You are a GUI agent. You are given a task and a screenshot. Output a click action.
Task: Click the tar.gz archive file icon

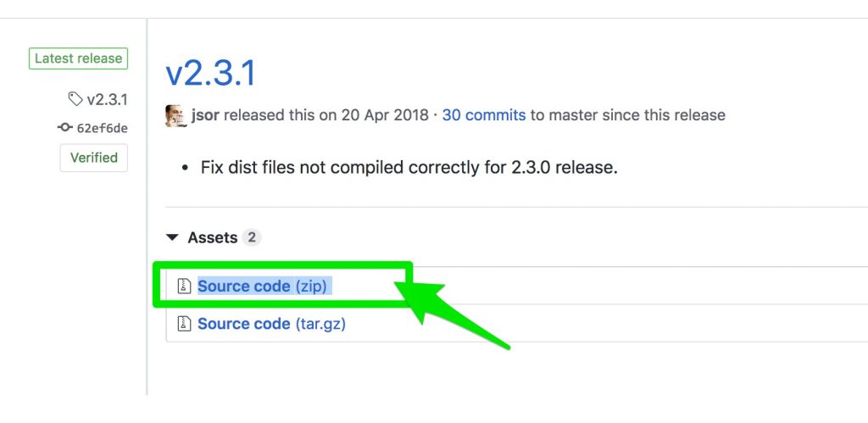coord(184,324)
